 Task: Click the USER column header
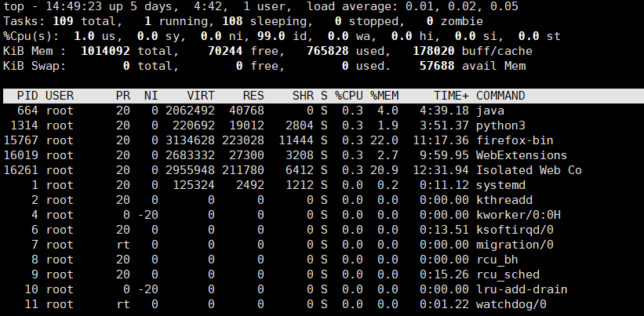click(60, 96)
